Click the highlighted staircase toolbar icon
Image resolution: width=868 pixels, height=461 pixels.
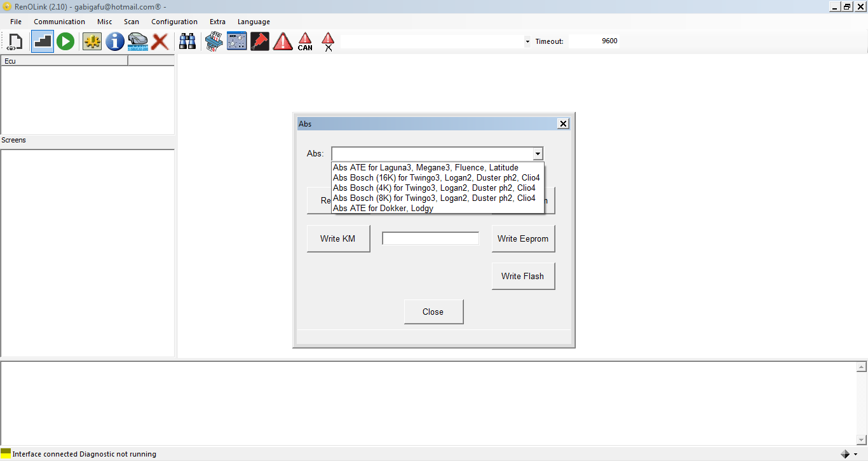point(43,42)
